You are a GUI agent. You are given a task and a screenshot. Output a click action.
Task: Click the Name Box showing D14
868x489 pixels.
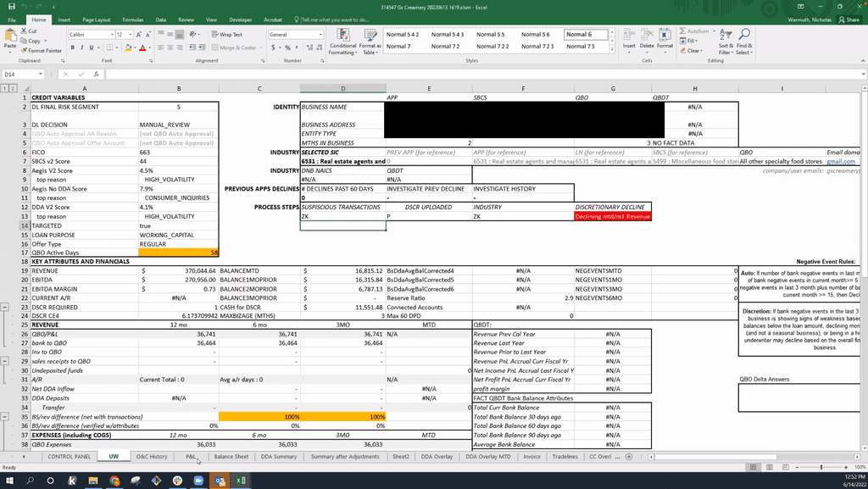[x=22, y=74]
